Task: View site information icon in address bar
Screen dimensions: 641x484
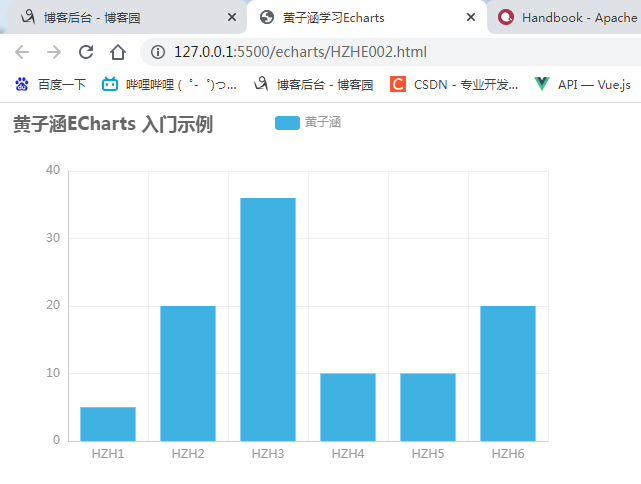Action: (158, 52)
